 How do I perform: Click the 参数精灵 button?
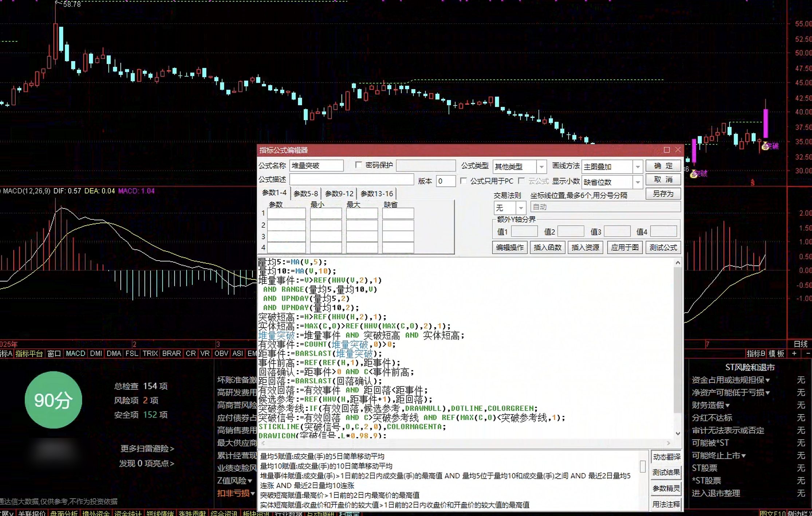[x=666, y=489]
